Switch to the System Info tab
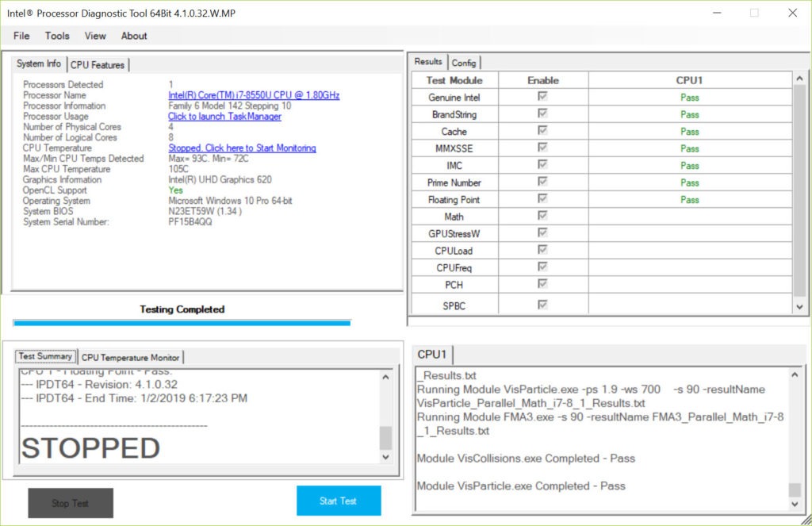 click(39, 63)
